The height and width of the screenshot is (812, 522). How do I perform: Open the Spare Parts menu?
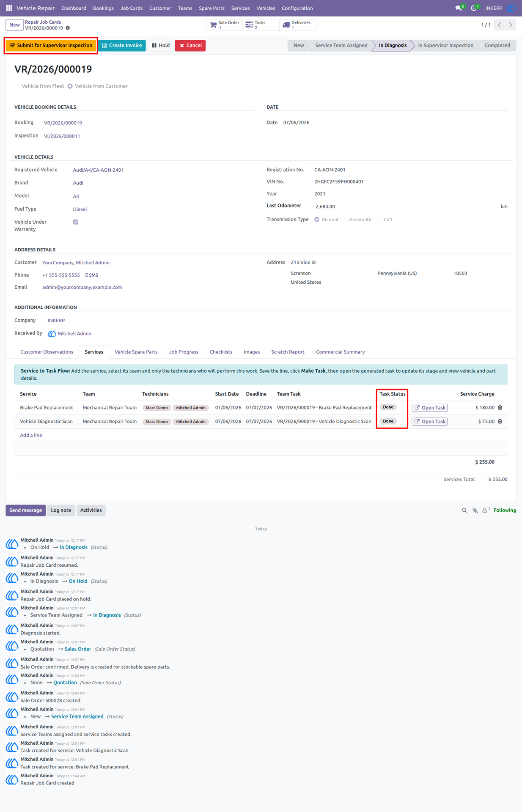tap(212, 8)
